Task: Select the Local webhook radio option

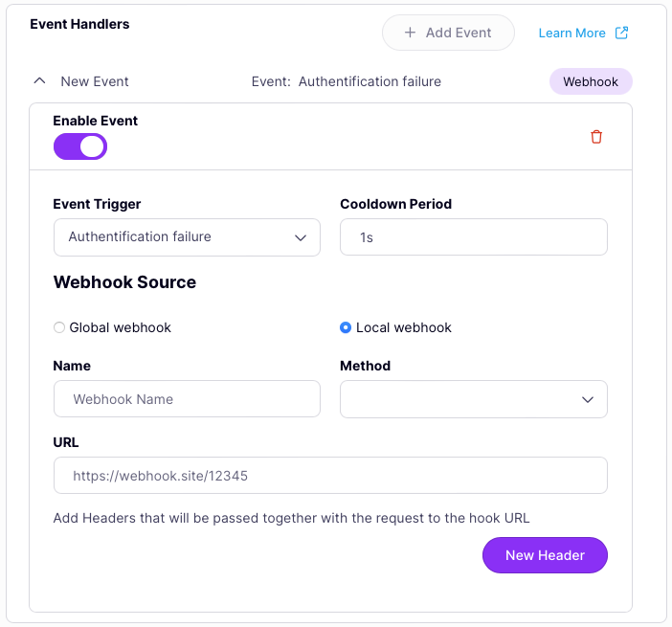Action: (x=346, y=327)
